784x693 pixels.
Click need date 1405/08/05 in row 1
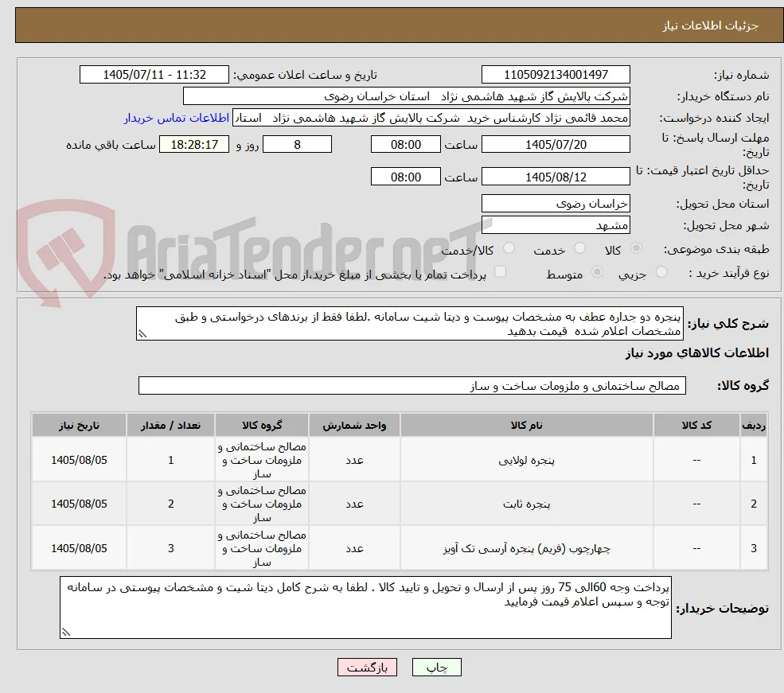(79, 460)
